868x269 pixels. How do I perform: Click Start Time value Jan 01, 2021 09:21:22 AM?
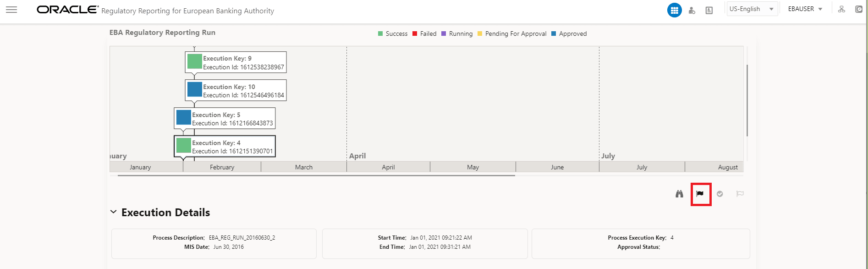(441, 238)
